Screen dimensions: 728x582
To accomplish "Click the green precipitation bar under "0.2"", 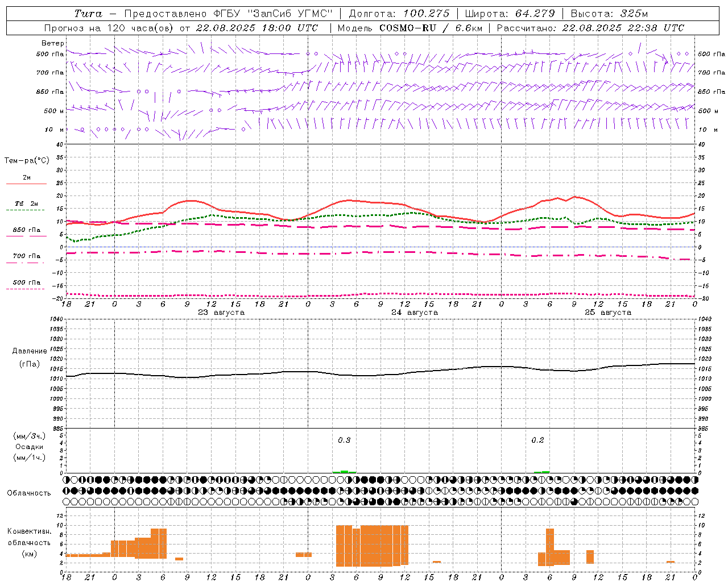I will pos(541,472).
